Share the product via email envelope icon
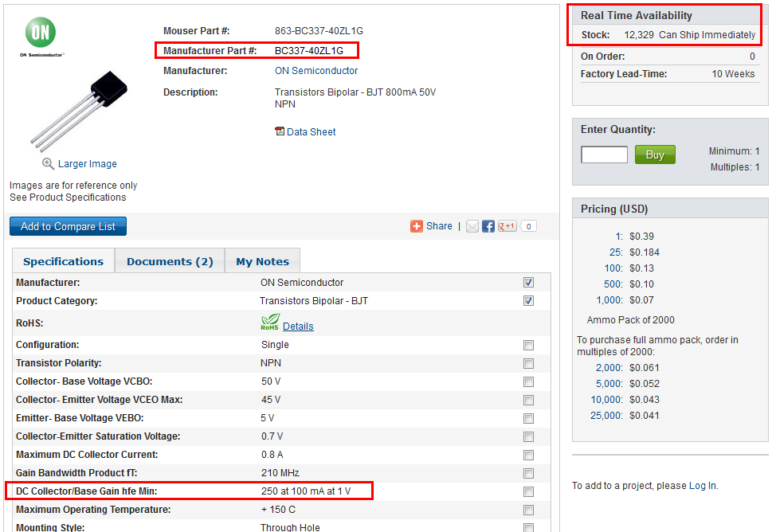772x532 pixels. [x=472, y=226]
